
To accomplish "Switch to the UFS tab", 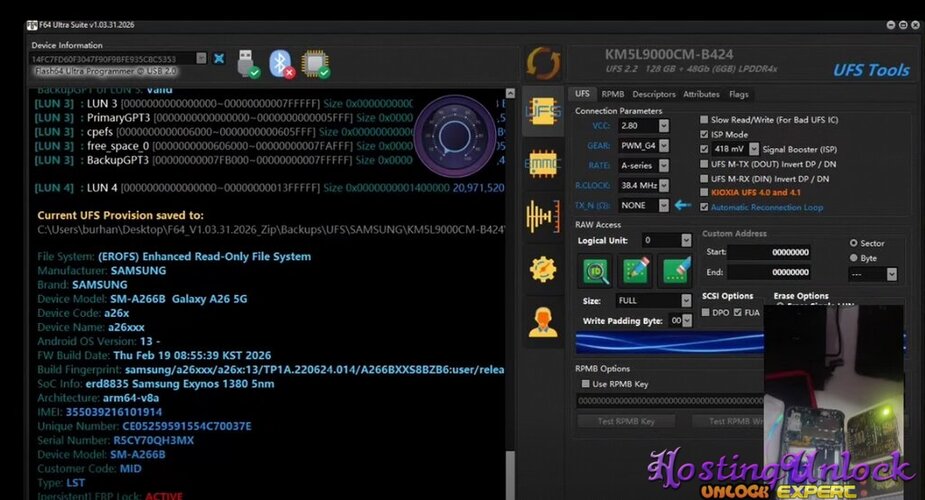I will tap(582, 94).
